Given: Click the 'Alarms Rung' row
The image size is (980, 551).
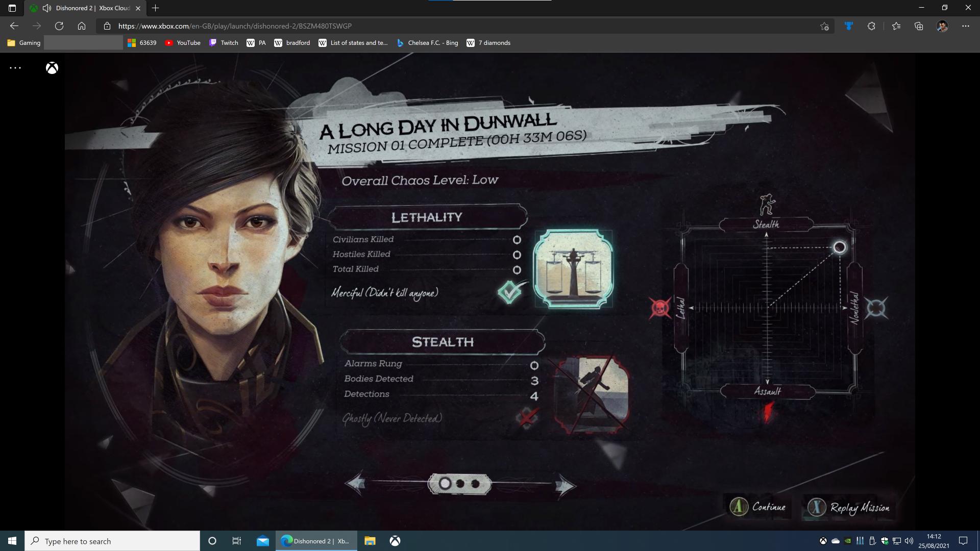Looking at the screenshot, I should tap(442, 364).
